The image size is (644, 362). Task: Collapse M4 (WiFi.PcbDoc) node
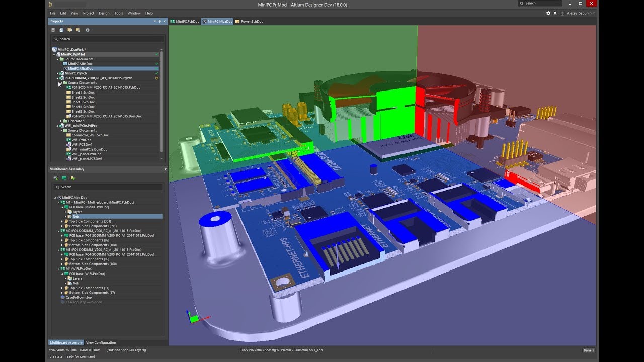coord(58,269)
